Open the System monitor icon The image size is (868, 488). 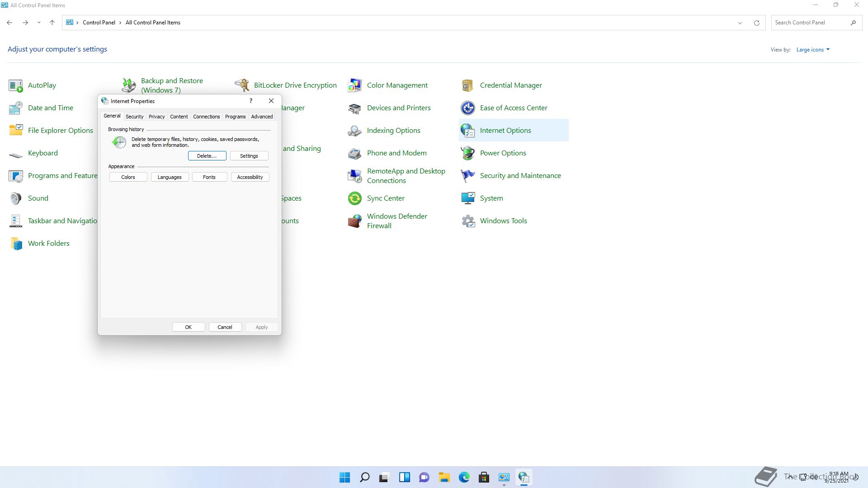coord(468,198)
